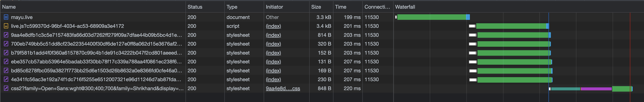Click the stylesheet icon beside ebe357cb57ab row

(x=6, y=62)
